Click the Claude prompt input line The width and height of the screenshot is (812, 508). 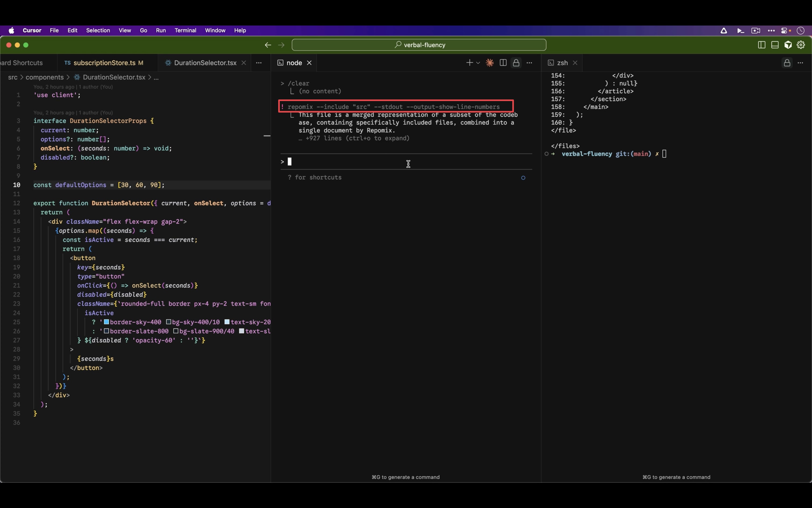click(x=406, y=162)
